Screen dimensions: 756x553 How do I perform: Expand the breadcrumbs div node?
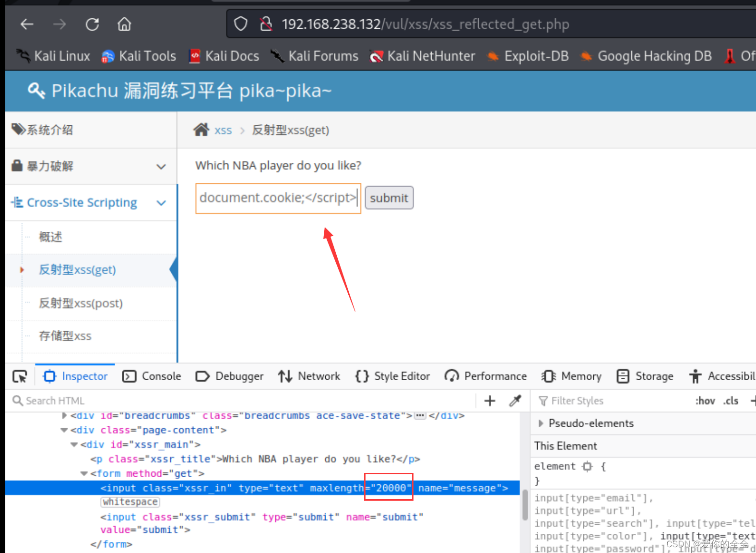pyautogui.click(x=64, y=416)
